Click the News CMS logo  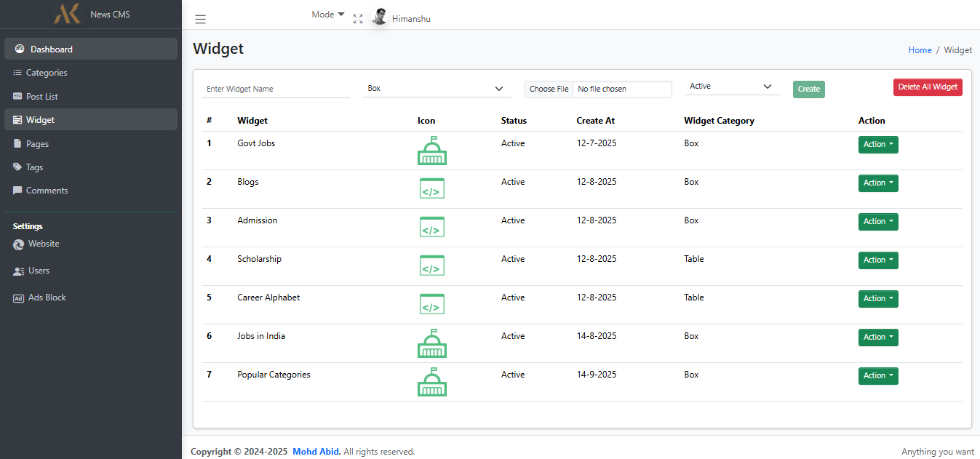(68, 14)
